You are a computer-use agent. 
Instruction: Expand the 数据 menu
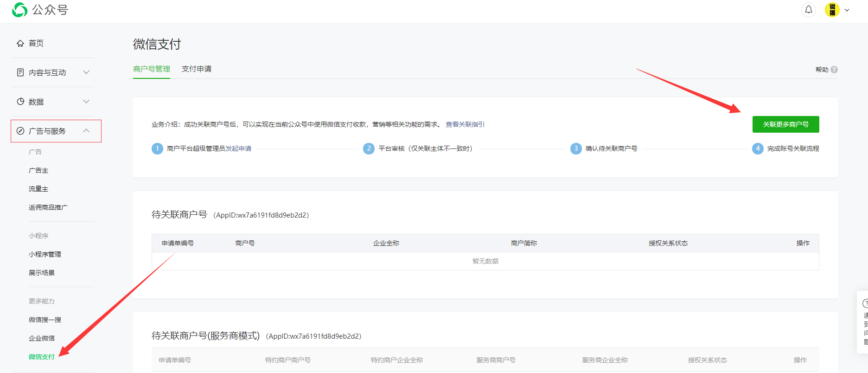point(53,102)
